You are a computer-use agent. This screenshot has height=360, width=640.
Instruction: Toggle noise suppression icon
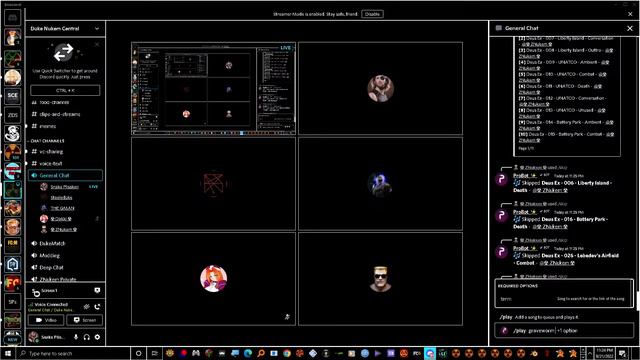click(87, 307)
